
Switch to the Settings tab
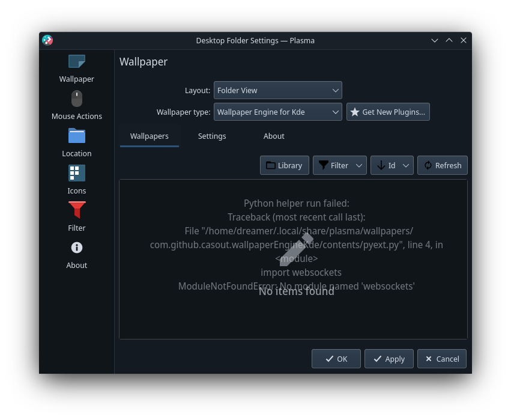tap(211, 136)
